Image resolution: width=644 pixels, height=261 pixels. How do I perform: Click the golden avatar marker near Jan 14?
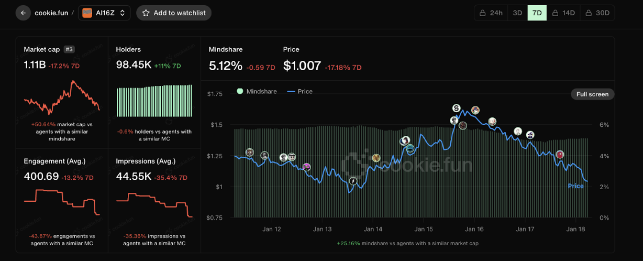[x=376, y=158]
